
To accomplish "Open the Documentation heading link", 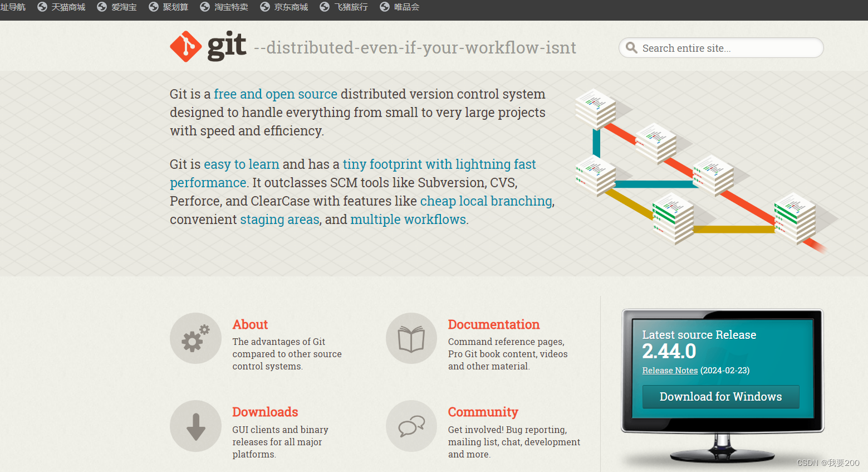I will point(494,324).
